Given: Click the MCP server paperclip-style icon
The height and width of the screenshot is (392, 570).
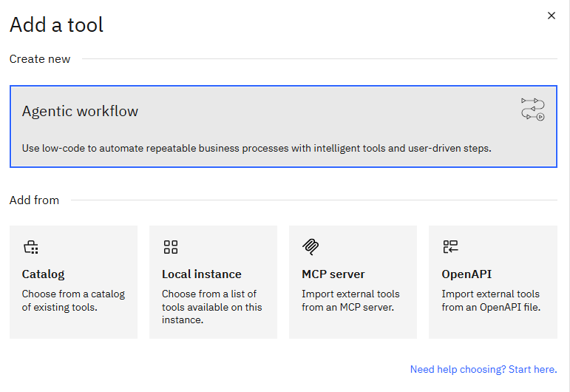Looking at the screenshot, I should [x=310, y=247].
